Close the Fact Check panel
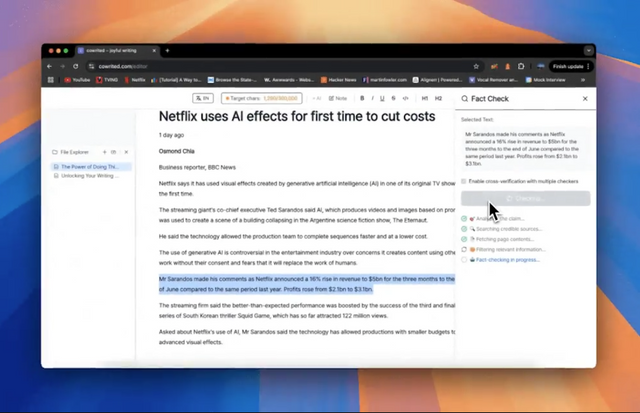Viewport: 640px width, 413px height. (585, 99)
